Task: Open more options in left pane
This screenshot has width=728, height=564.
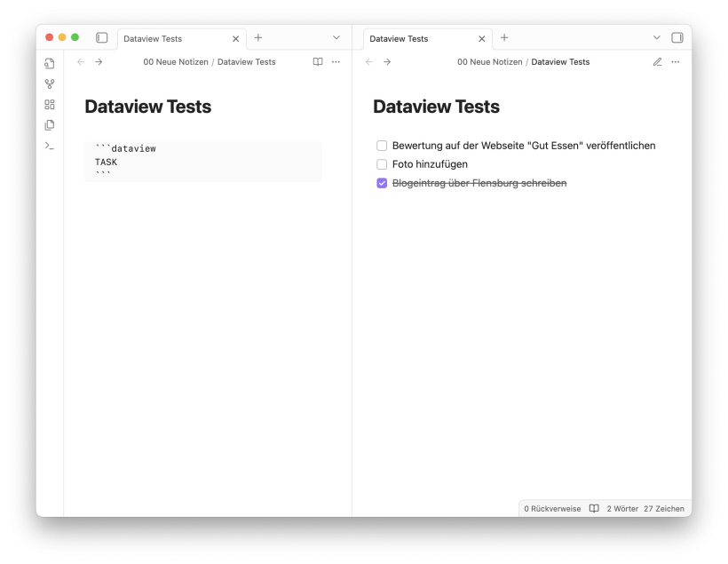Action: click(x=336, y=62)
